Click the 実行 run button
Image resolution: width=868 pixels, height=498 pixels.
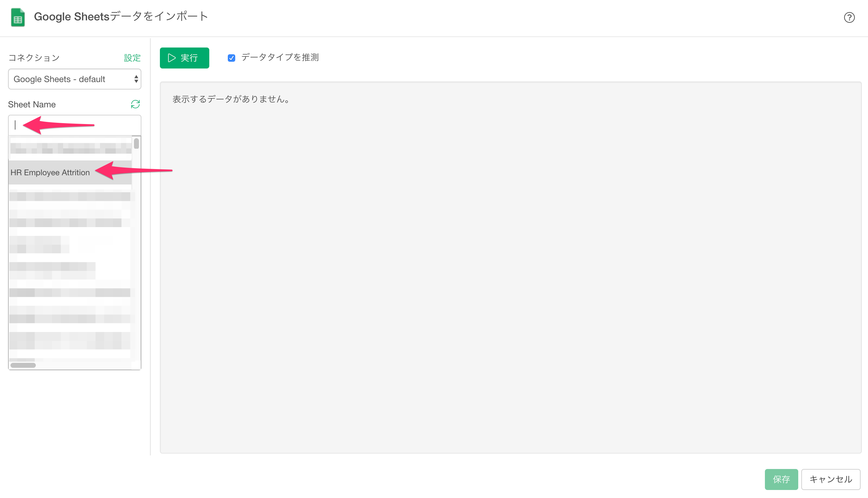tap(184, 58)
